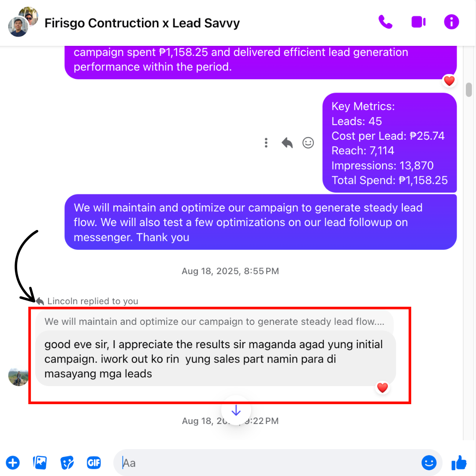The height and width of the screenshot is (476, 476).
Task: Open conversation information via the info icon
Action: [451, 22]
